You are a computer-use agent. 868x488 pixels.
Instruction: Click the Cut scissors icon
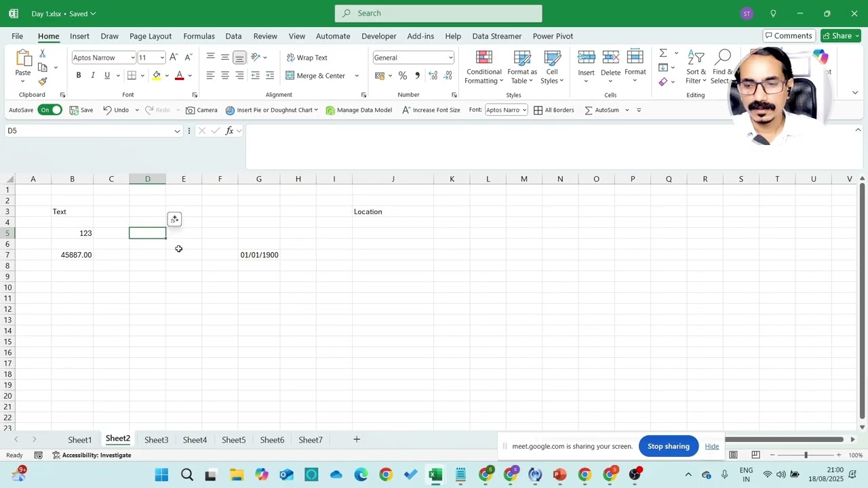click(43, 54)
